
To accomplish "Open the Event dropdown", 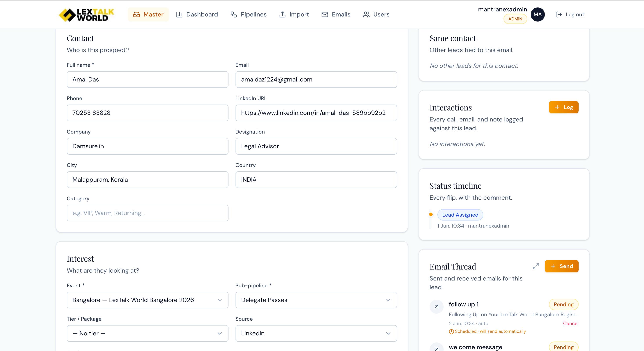I will click(x=148, y=300).
